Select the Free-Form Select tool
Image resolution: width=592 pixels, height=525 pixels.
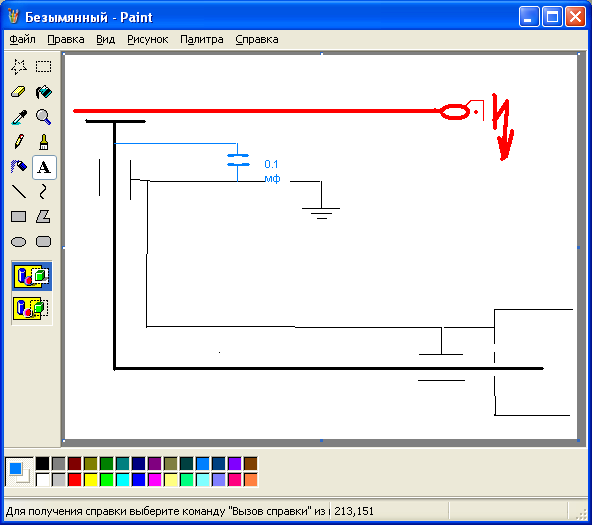click(x=18, y=67)
